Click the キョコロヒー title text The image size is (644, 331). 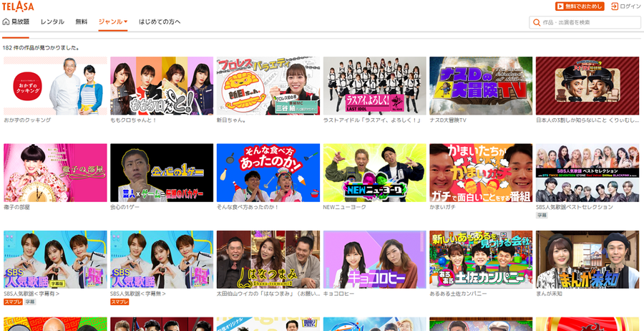point(339,294)
